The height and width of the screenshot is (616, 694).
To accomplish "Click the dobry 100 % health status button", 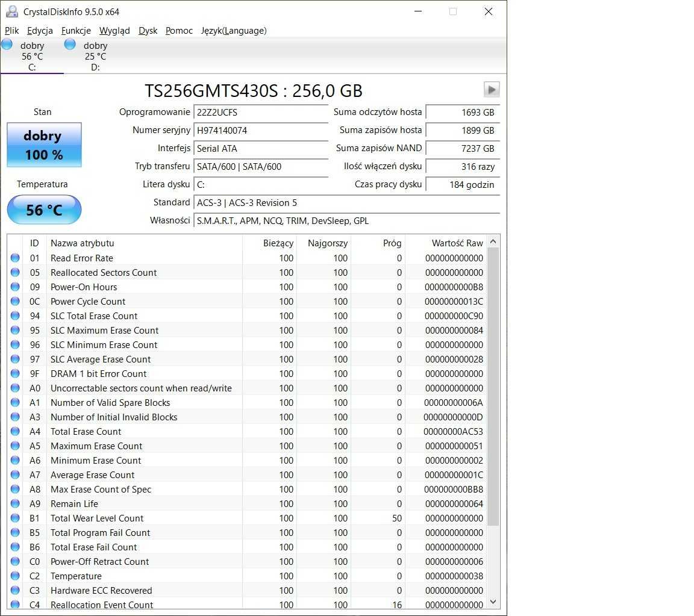I will tap(44, 145).
